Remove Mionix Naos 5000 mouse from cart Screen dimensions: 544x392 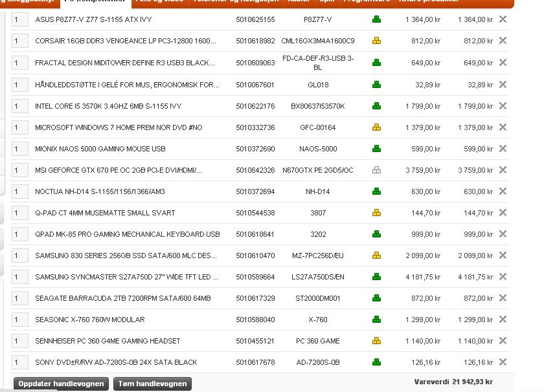pyautogui.click(x=503, y=148)
